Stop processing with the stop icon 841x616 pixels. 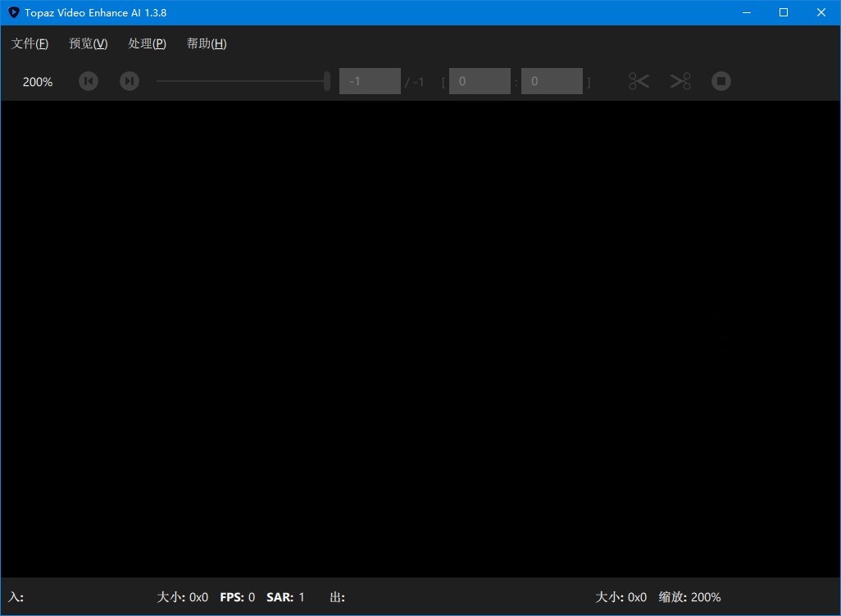(x=721, y=81)
